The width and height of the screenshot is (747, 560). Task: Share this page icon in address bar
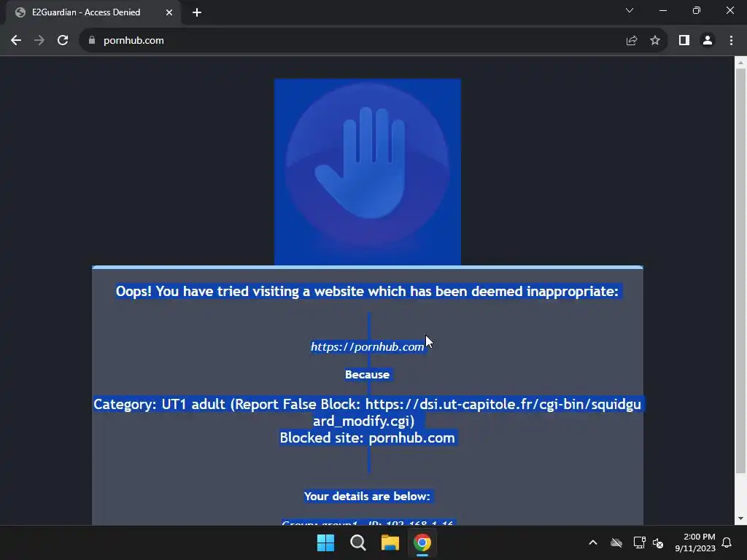pos(632,41)
